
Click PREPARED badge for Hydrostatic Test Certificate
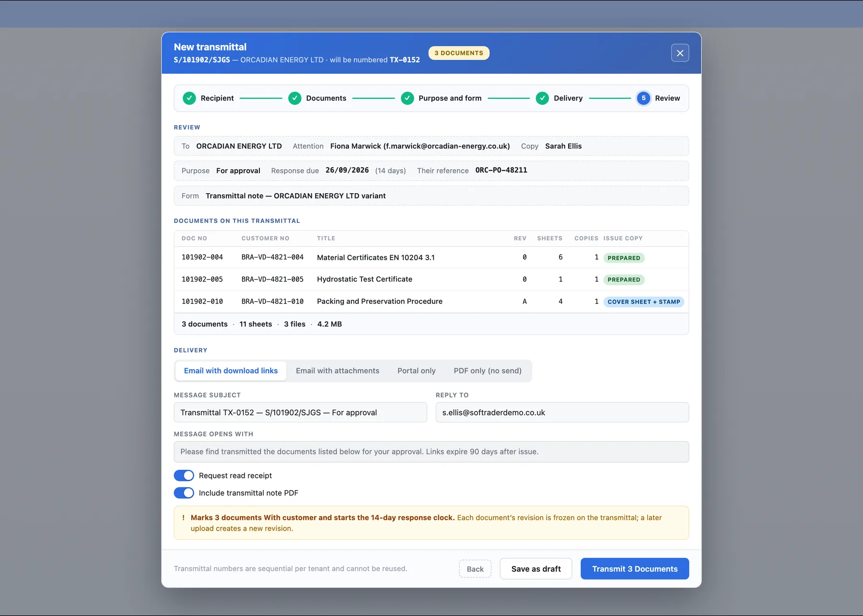click(x=624, y=280)
